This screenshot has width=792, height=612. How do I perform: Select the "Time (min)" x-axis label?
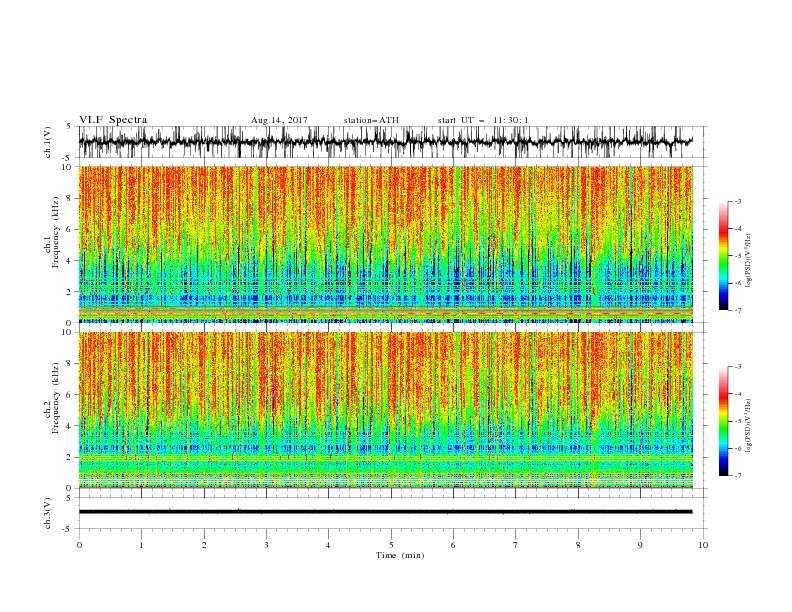click(x=400, y=555)
